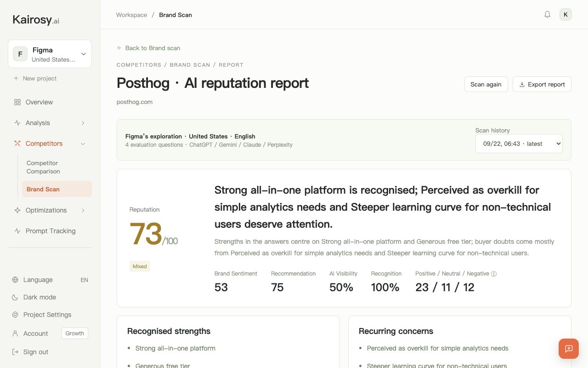Click the Optimizations sparkle icon
Viewport: 588px width, 368px height.
tap(17, 210)
